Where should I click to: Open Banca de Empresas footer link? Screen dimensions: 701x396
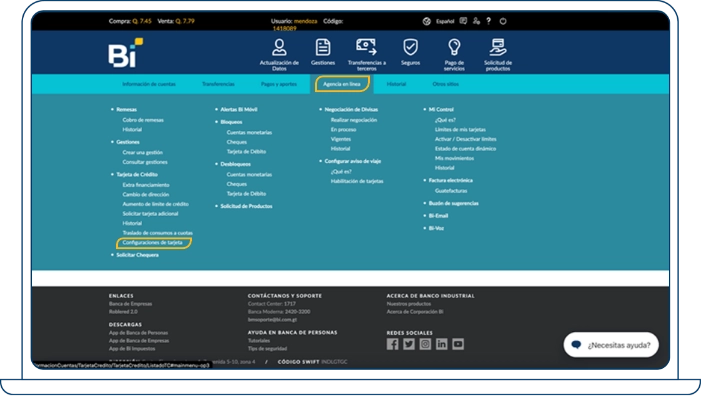coord(131,304)
